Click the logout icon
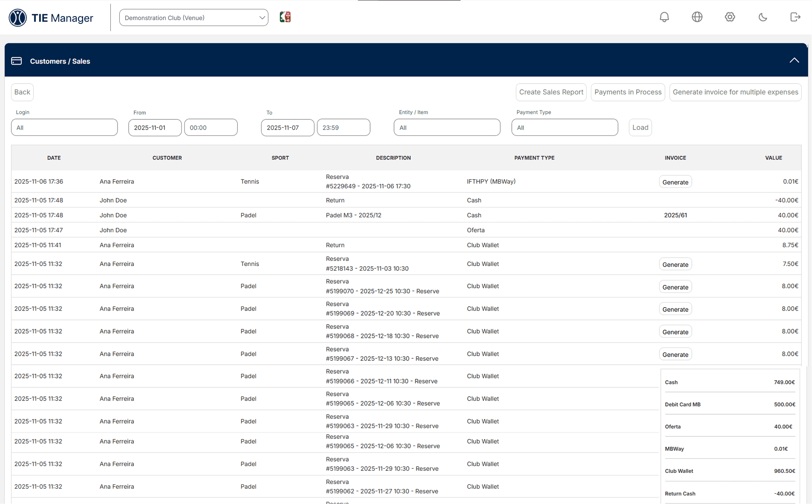812x504 pixels. coord(795,17)
